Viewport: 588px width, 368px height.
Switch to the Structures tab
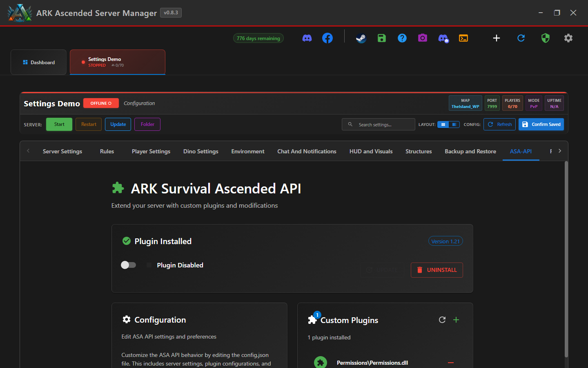pyautogui.click(x=419, y=151)
